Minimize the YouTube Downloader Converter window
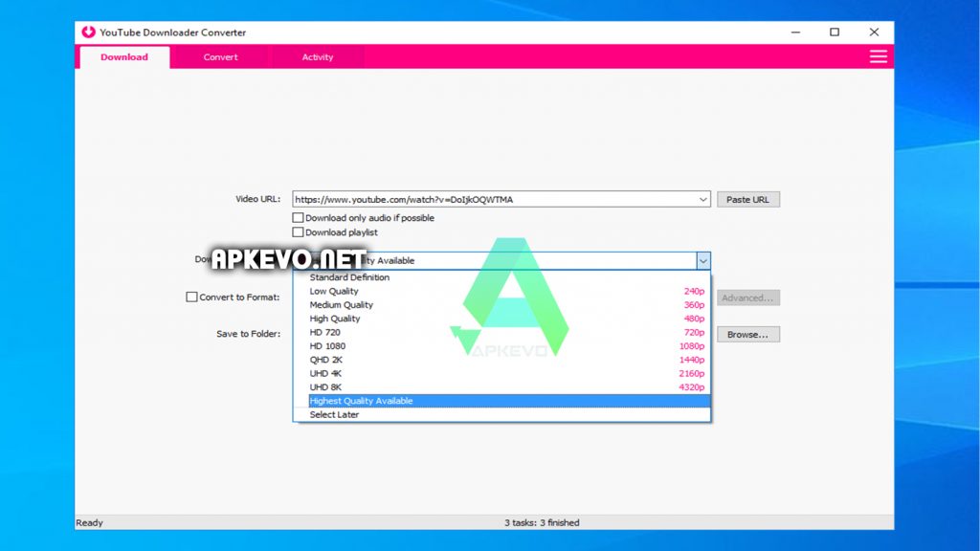 (795, 33)
